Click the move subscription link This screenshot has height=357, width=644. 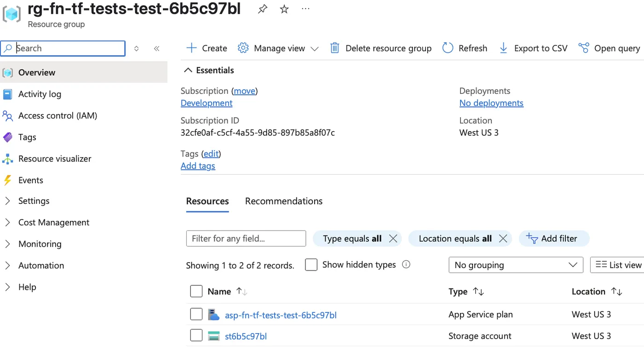(x=245, y=91)
